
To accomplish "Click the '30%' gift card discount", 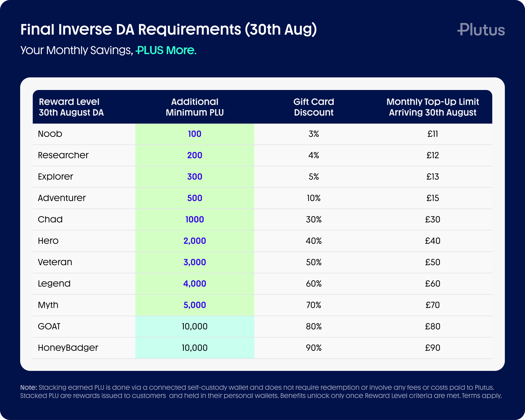I will click(x=313, y=220).
